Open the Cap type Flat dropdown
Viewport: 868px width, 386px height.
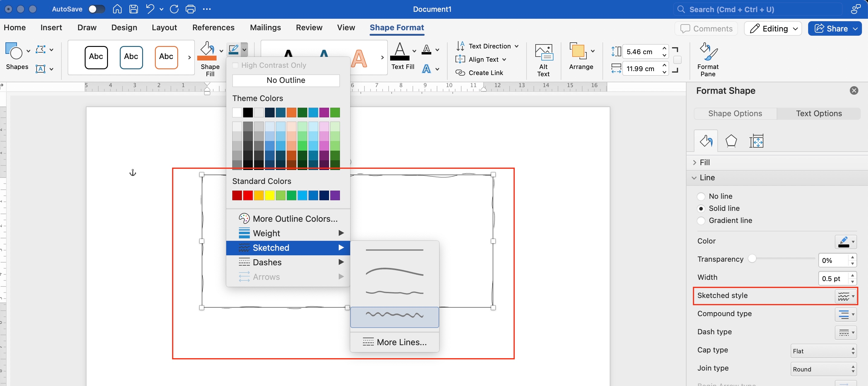824,351
